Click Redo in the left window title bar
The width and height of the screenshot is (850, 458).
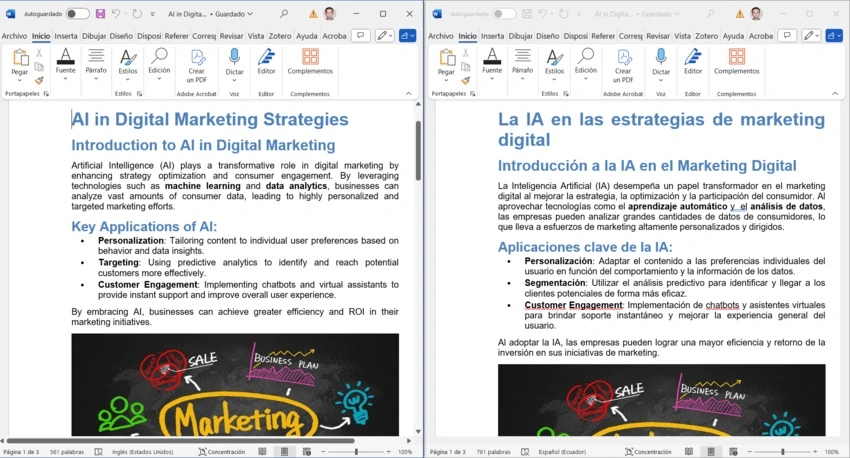click(137, 14)
